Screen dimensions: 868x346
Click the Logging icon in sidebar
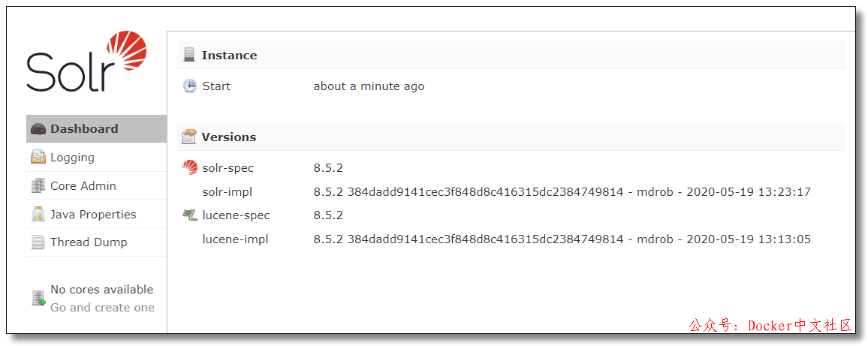[38, 158]
